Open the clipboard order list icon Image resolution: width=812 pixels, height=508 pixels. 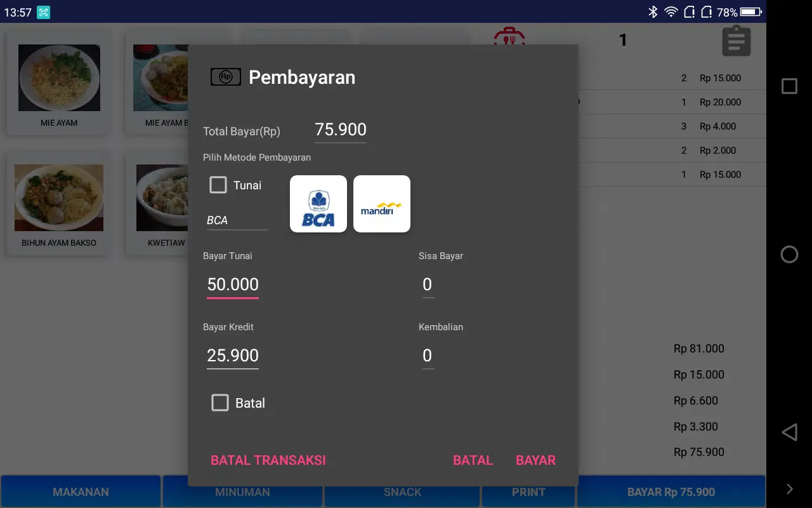coord(737,41)
